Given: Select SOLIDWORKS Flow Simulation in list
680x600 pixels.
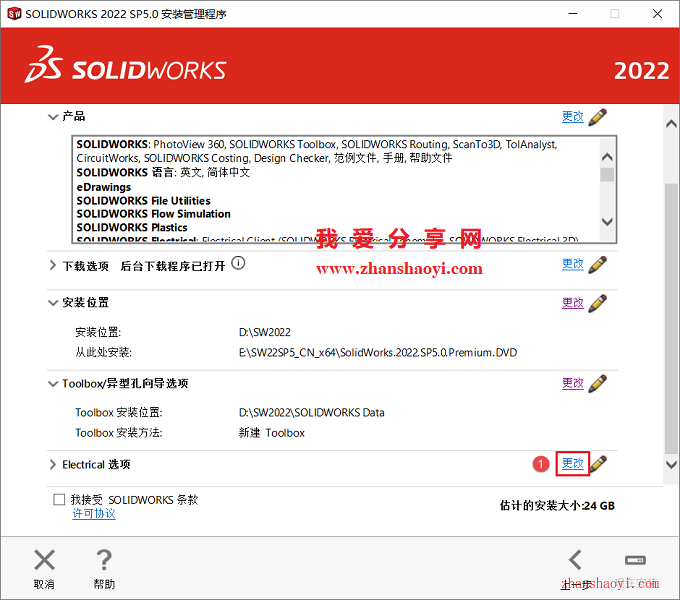Looking at the screenshot, I should coord(154,214).
